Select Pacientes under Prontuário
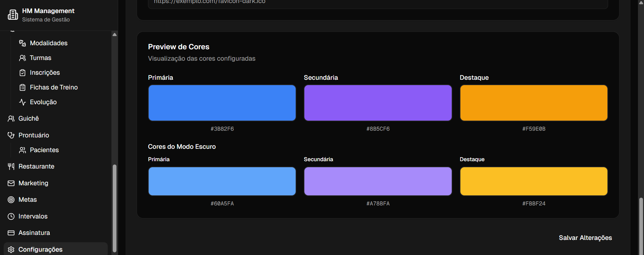644x255 pixels. (x=44, y=150)
